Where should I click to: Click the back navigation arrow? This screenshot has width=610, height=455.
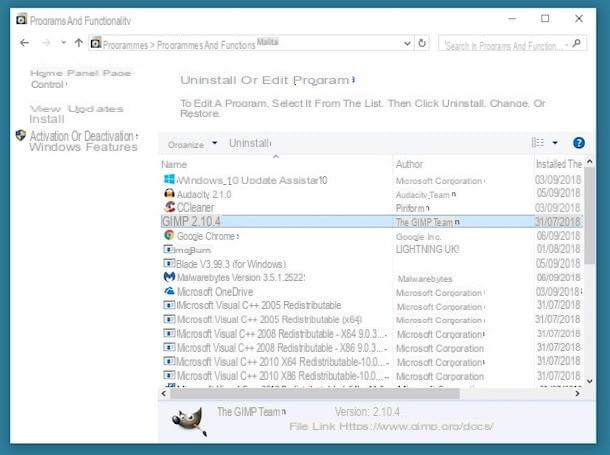[x=25, y=43]
